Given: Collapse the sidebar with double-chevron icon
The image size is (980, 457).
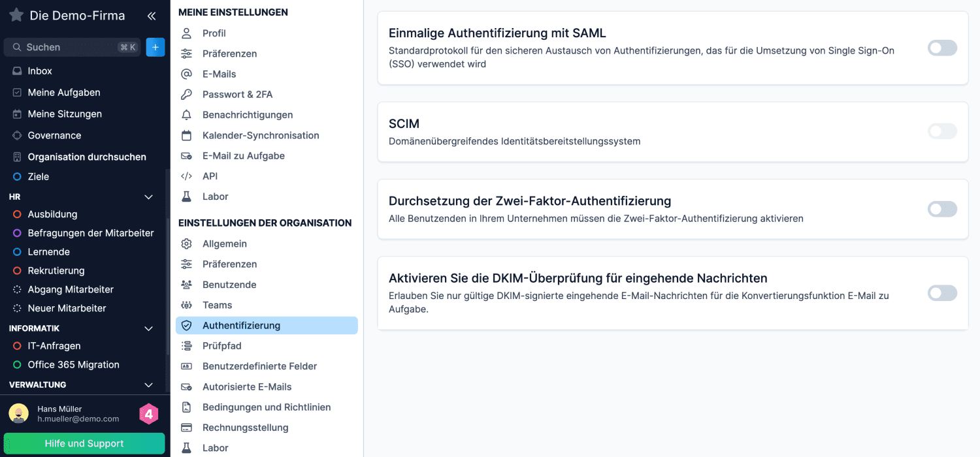Looking at the screenshot, I should pos(152,16).
